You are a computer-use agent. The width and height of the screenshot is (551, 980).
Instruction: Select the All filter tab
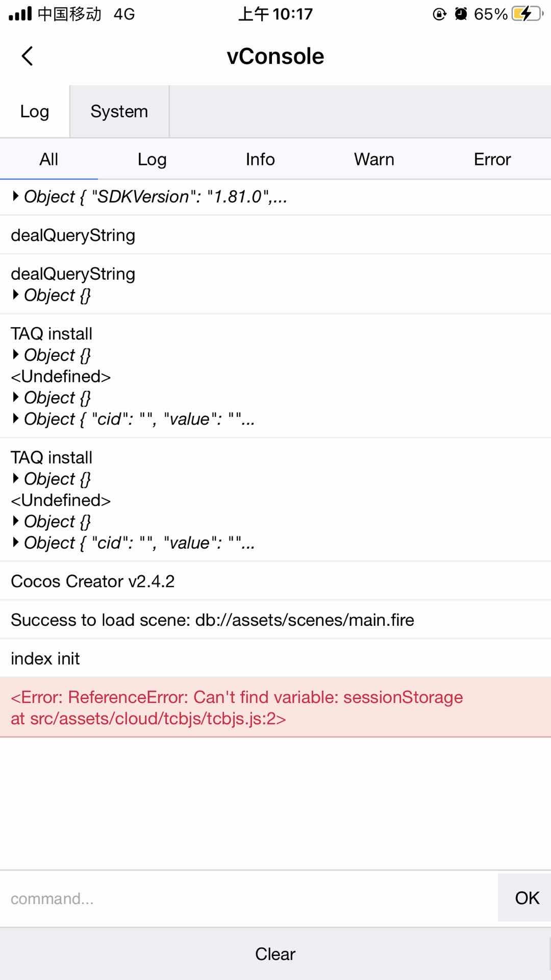[49, 159]
